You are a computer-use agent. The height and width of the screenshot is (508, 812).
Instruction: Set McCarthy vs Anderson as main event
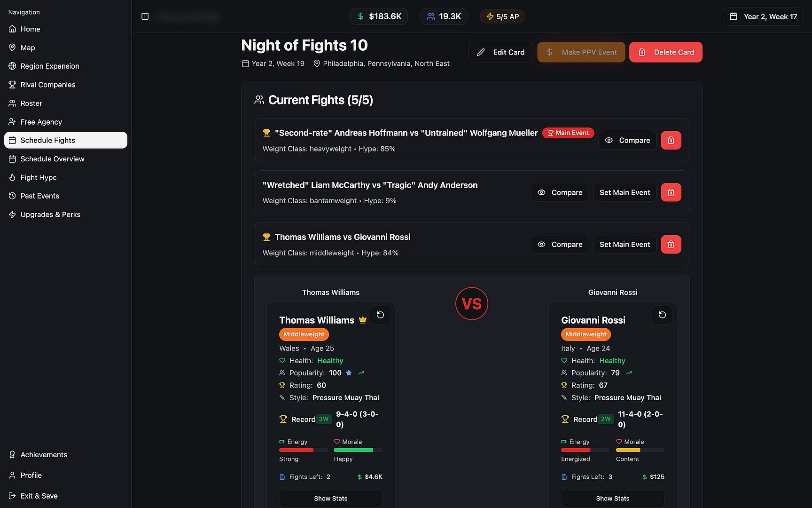pyautogui.click(x=625, y=192)
